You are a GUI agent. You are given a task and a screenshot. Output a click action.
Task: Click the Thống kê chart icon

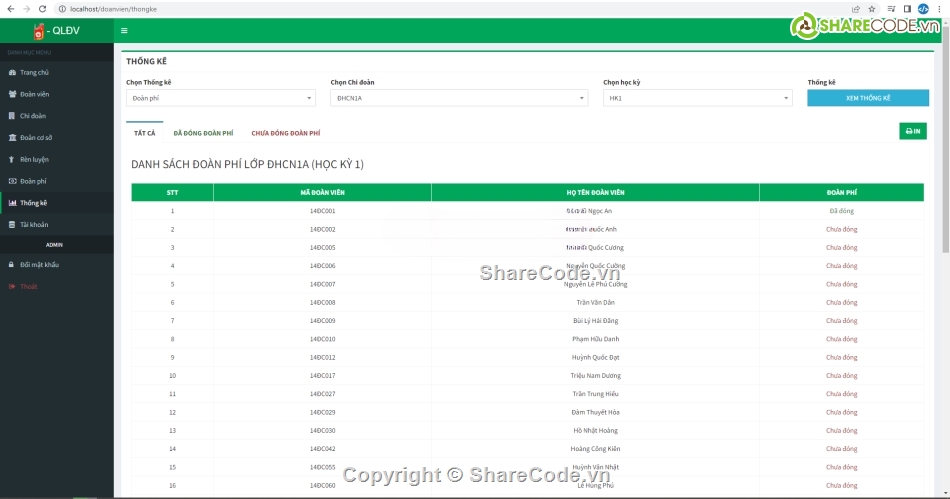[12, 203]
